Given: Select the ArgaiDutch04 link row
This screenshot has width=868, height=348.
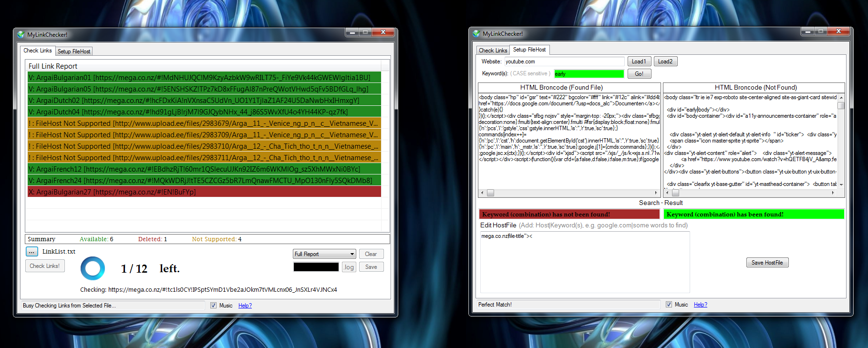Looking at the screenshot, I should 204,112.
